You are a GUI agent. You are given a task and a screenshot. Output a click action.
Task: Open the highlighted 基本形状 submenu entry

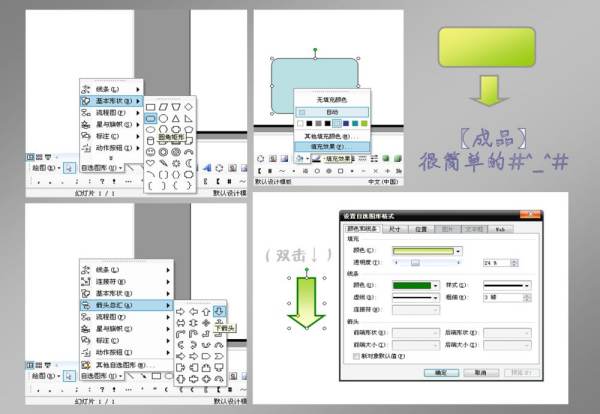click(x=111, y=101)
